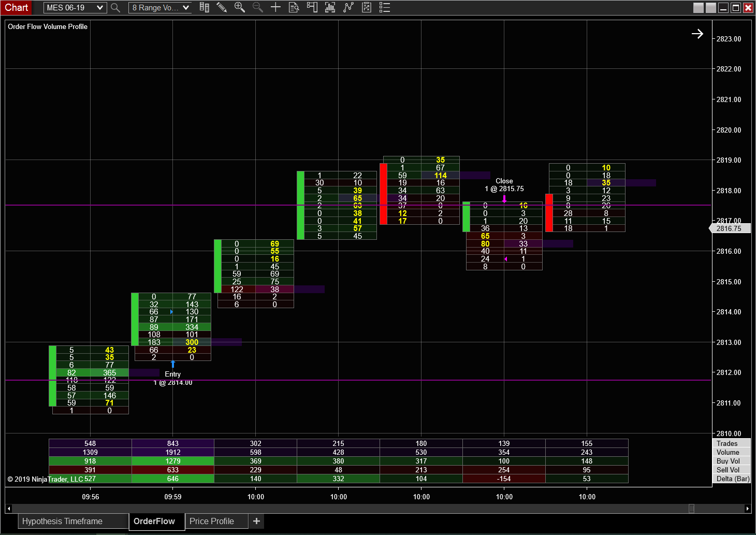The height and width of the screenshot is (535, 756).
Task: Click the -154 delta cell
Action: [x=504, y=479]
